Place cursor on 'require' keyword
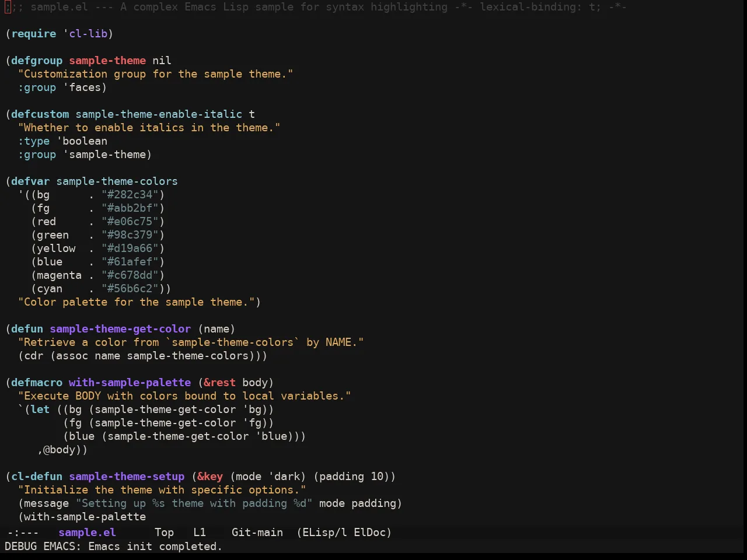Screen dimensions: 747x560 (34, 34)
